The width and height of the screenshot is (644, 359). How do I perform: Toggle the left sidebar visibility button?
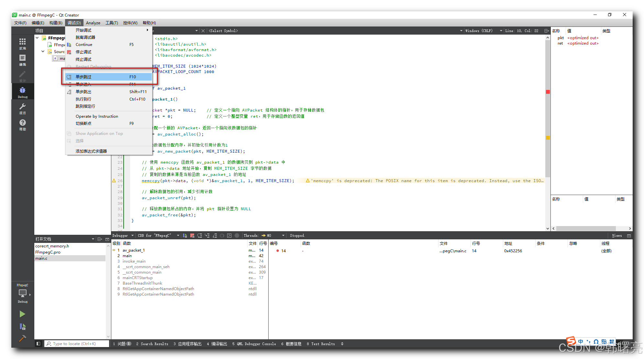pyautogui.click(x=38, y=343)
